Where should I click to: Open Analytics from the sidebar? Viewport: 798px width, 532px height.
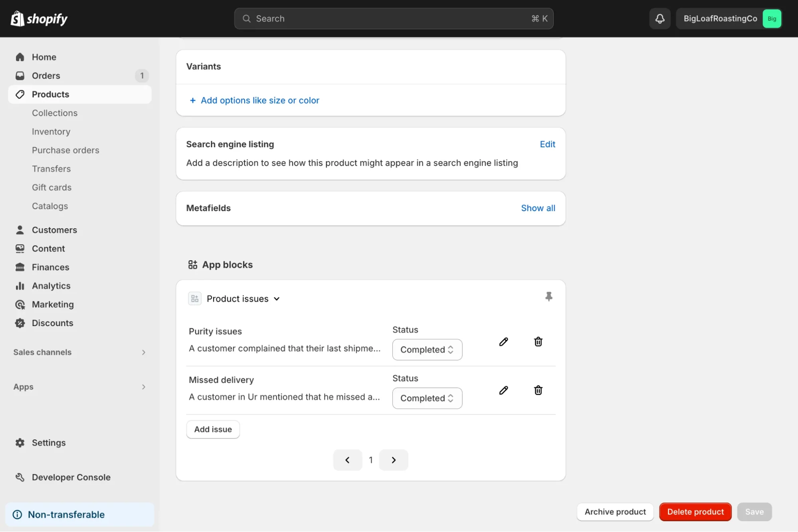51,286
